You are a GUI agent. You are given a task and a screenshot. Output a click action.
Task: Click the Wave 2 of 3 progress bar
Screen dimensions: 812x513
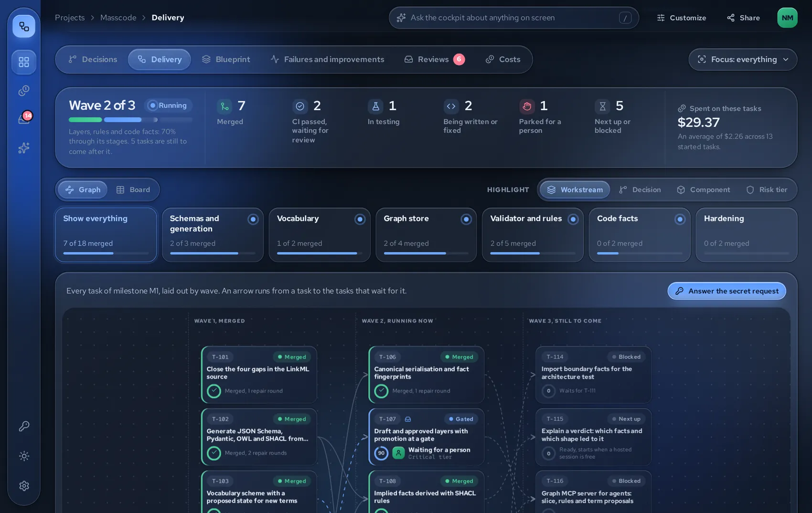coord(130,120)
